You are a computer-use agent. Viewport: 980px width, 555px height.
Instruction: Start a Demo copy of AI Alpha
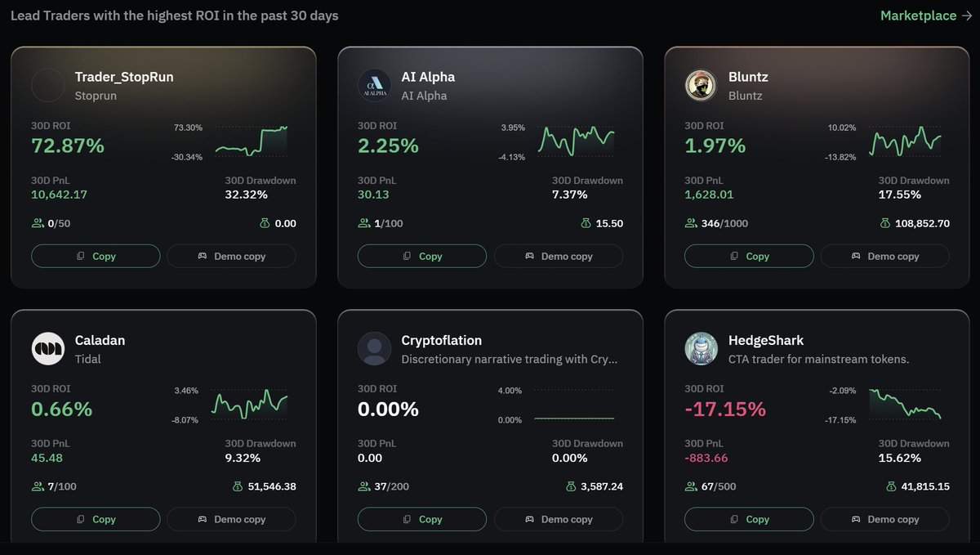tap(558, 256)
